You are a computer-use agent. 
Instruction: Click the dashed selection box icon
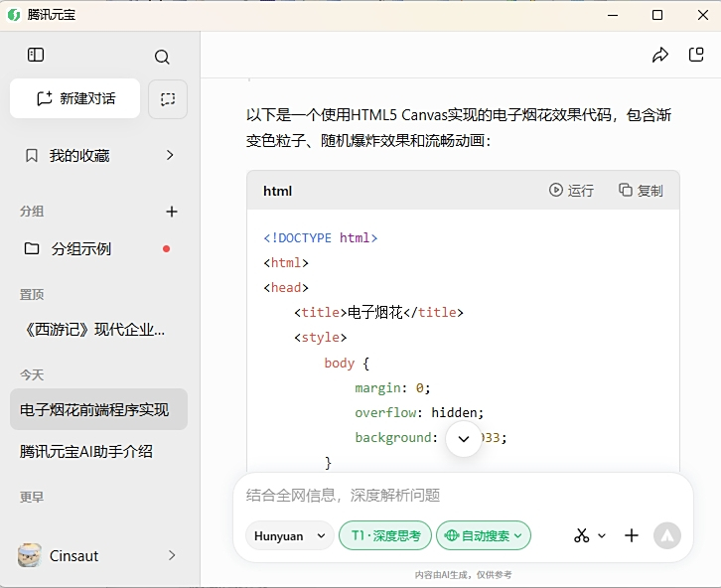click(168, 99)
